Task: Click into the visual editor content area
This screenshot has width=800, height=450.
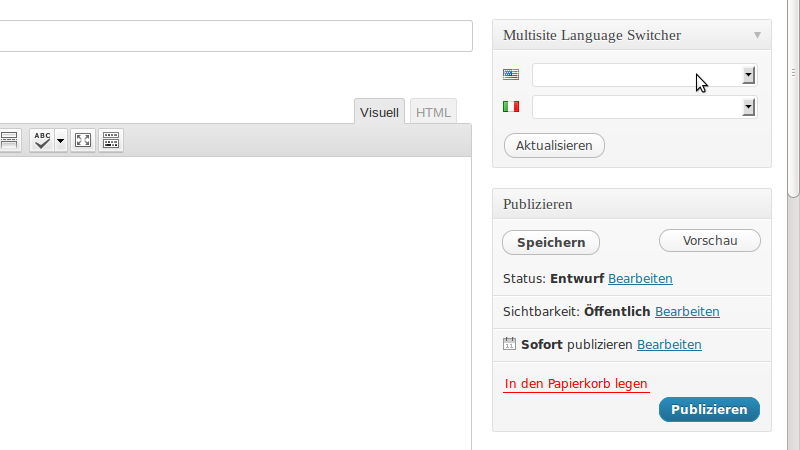Action: 235,303
